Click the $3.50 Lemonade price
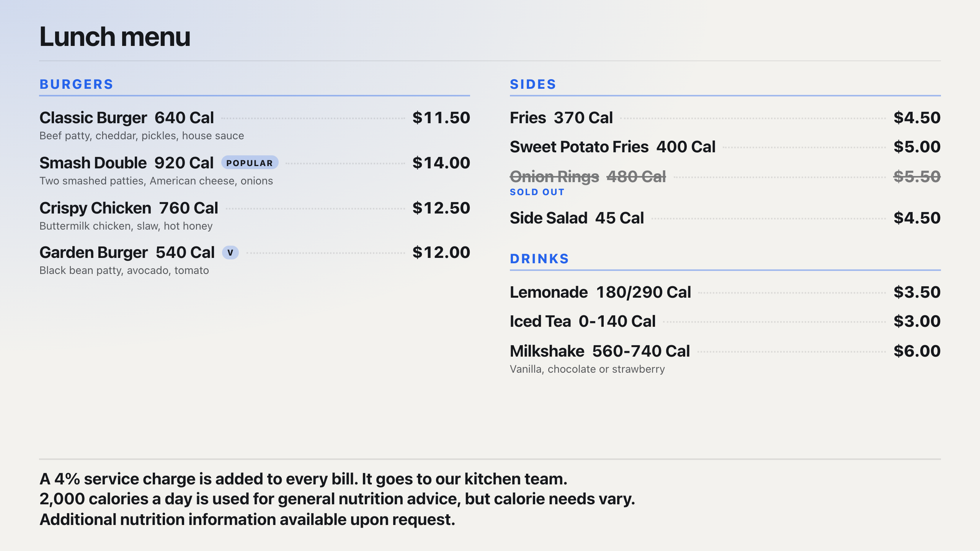Image resolution: width=980 pixels, height=551 pixels. pos(917,292)
